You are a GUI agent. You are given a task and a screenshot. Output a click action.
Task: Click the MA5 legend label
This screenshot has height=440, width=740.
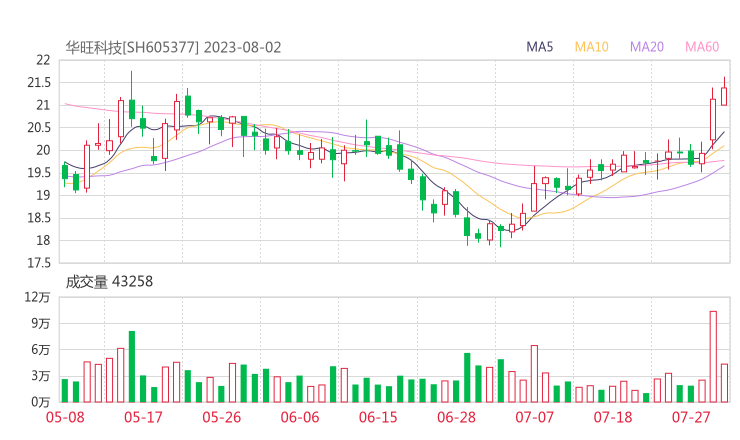(539, 47)
